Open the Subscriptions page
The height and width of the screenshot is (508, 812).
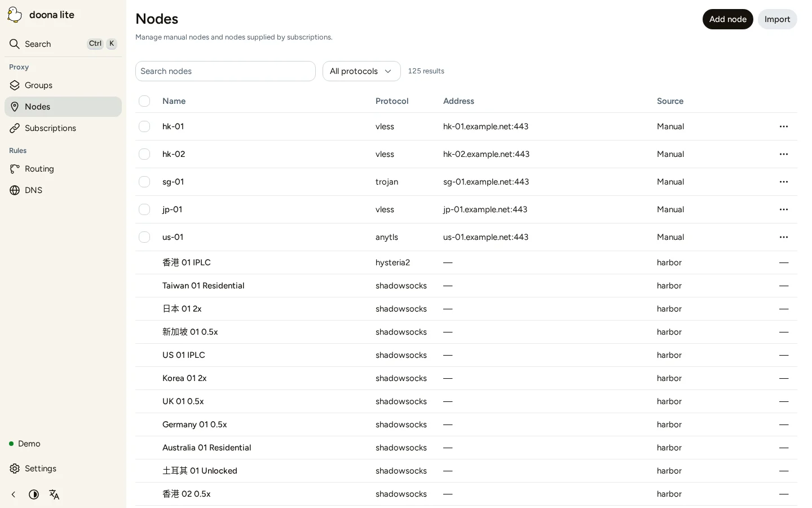pos(63,128)
